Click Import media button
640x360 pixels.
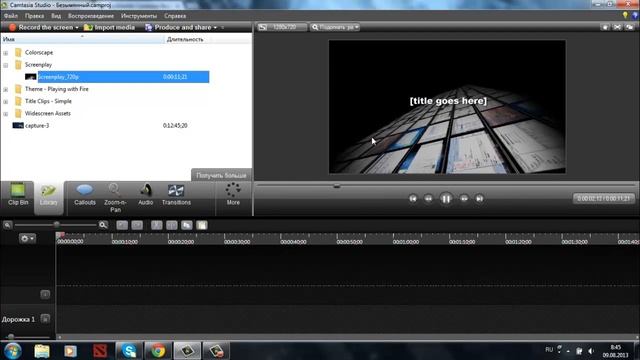click(109, 27)
